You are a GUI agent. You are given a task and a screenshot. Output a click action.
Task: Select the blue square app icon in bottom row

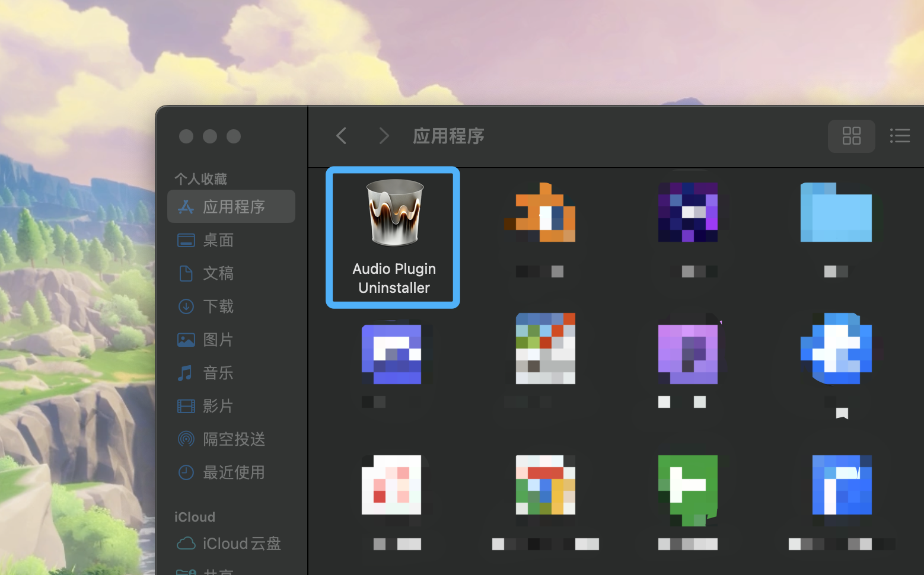pos(842,485)
